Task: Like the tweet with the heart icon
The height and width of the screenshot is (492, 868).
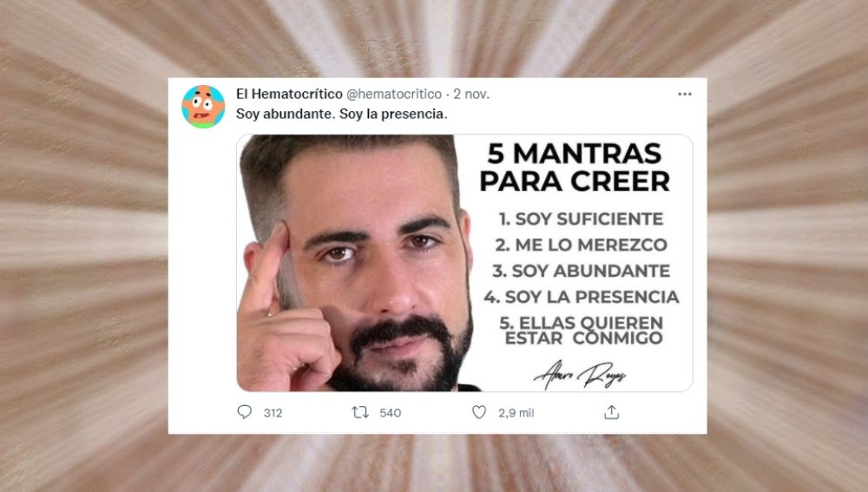Action: (479, 412)
